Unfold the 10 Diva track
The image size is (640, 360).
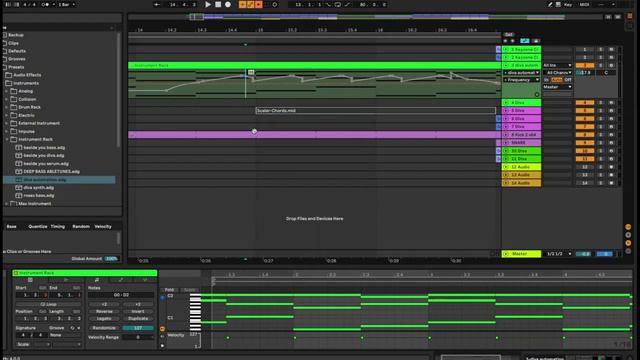pyautogui.click(x=506, y=151)
